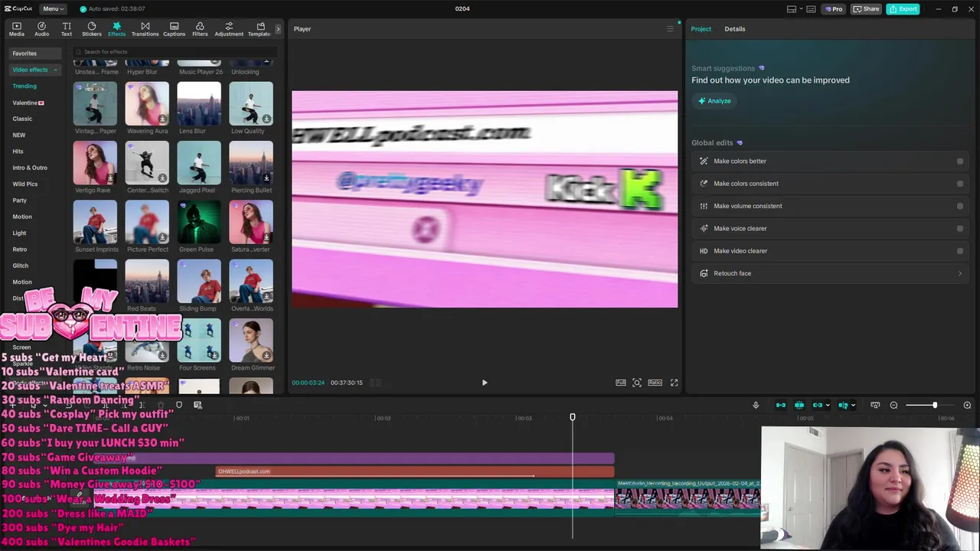Click the Full quality preview icon

tap(621, 383)
